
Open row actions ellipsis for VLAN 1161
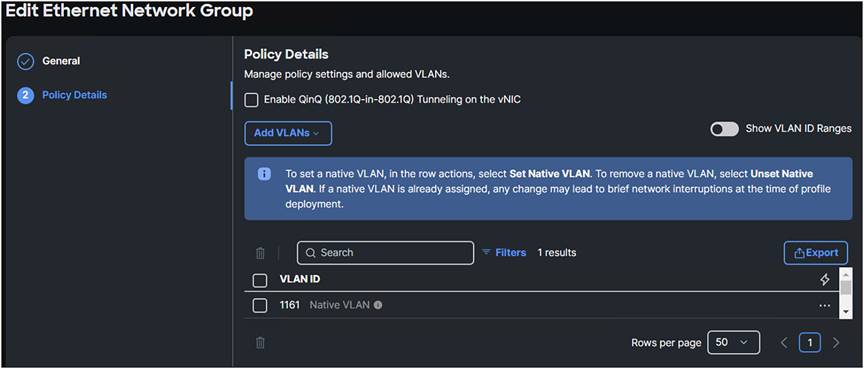[x=825, y=305]
